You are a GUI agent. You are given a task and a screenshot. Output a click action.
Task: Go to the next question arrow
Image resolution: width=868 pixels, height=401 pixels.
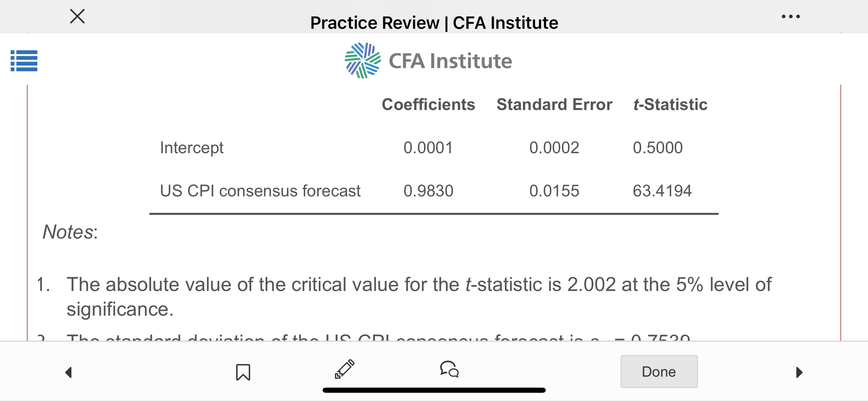coord(799,372)
